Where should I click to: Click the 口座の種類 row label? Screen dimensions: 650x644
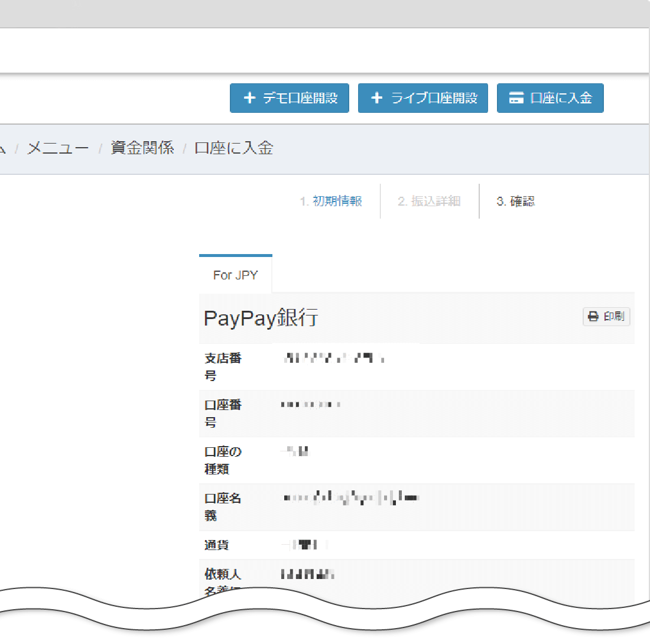[223, 460]
